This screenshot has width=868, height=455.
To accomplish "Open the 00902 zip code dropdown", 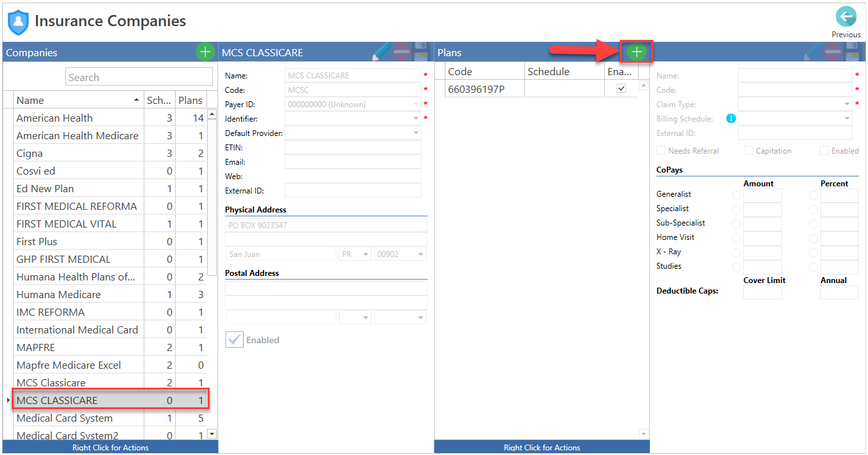I will (x=421, y=254).
